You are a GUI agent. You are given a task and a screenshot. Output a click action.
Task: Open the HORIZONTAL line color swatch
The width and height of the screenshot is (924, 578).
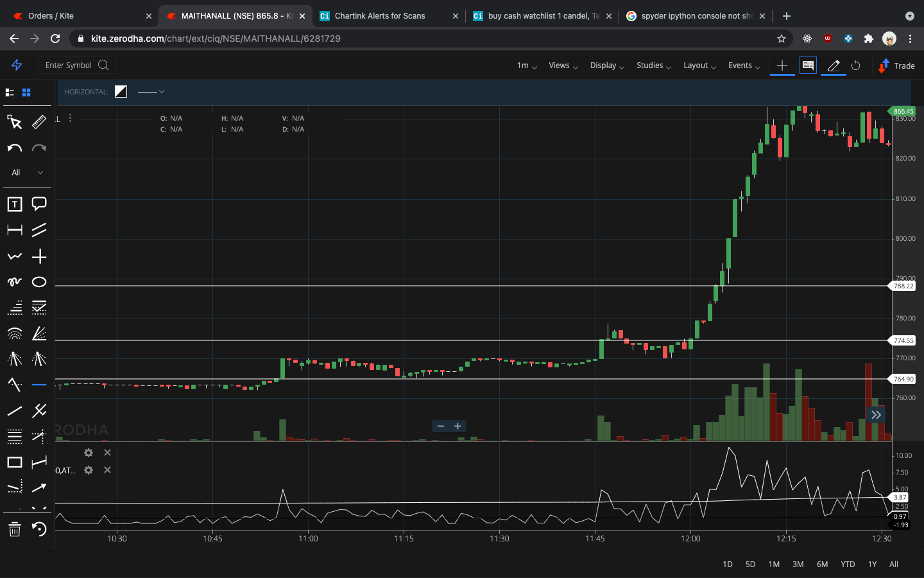(121, 91)
